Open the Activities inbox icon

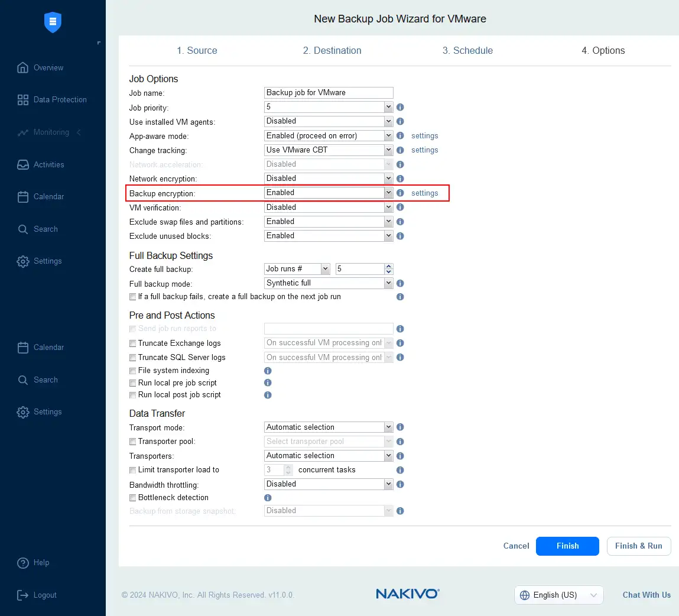tap(22, 164)
